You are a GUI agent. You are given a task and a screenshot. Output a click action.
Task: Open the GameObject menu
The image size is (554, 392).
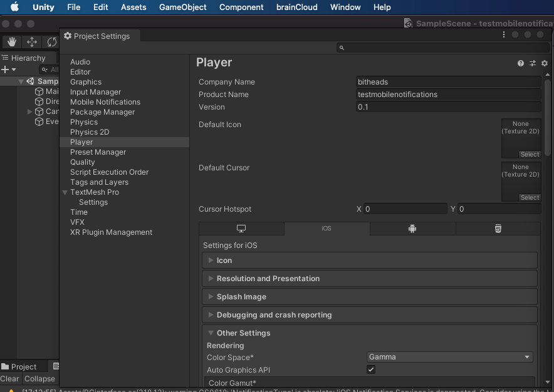pos(182,7)
